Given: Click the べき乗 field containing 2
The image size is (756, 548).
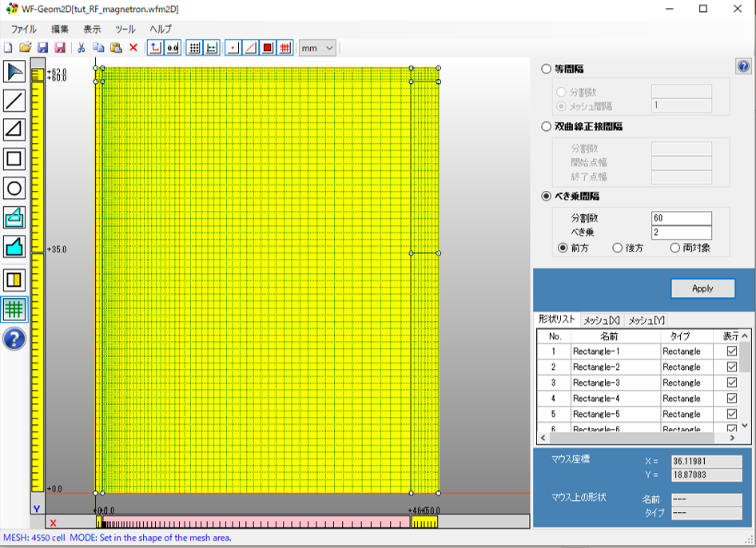Looking at the screenshot, I should click(681, 232).
